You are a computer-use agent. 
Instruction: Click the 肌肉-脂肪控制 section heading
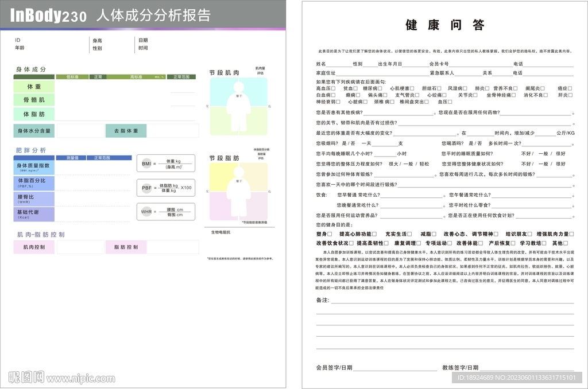click(41, 235)
